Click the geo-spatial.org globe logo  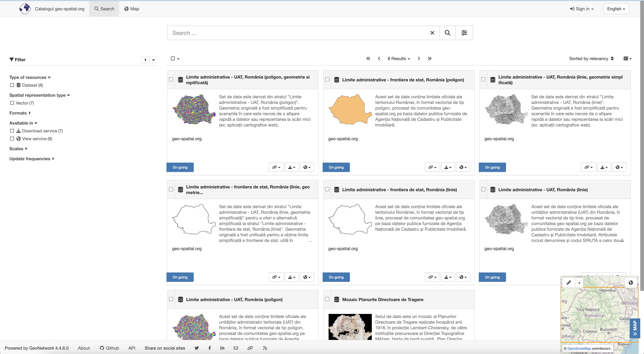[25, 9]
